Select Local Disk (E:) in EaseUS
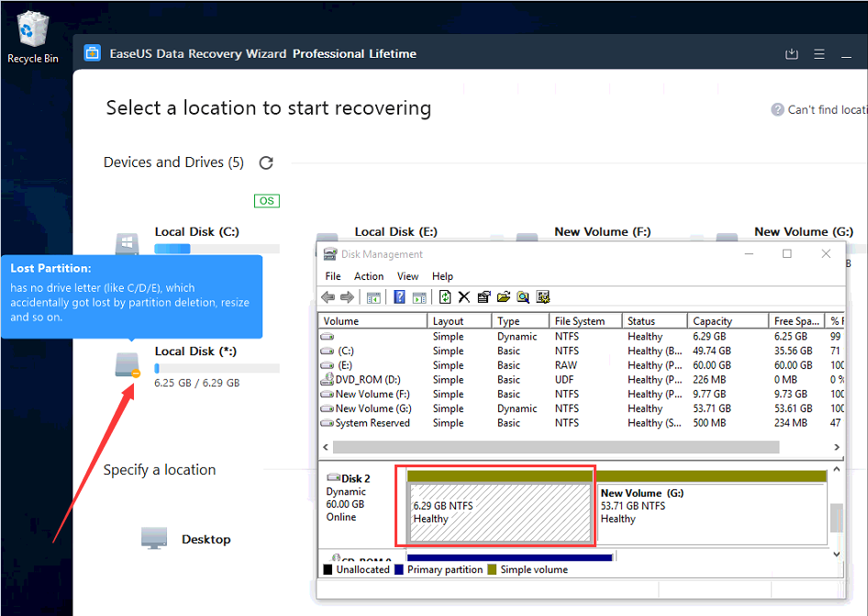Screen dimensions: 868x616 point(395,231)
